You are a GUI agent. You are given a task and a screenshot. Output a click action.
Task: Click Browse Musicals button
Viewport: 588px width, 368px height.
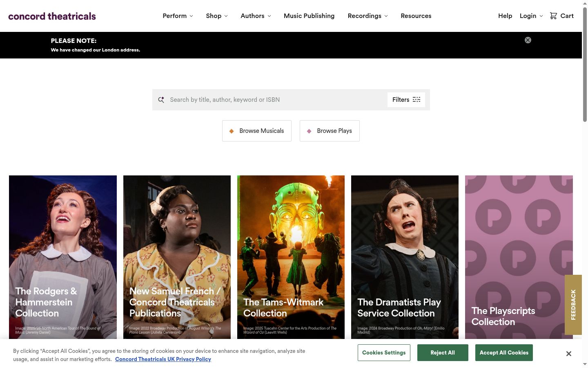click(257, 131)
